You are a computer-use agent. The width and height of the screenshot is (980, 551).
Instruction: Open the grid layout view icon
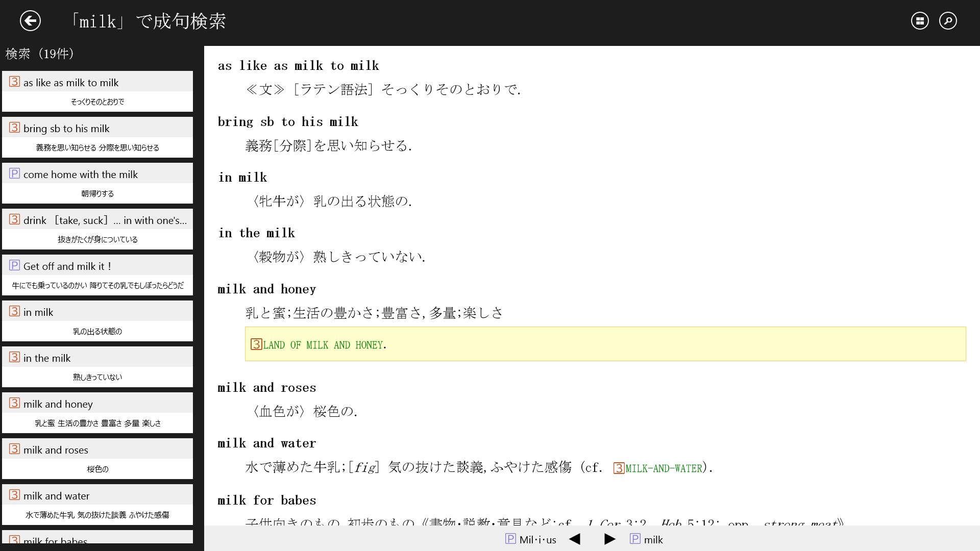(x=920, y=21)
